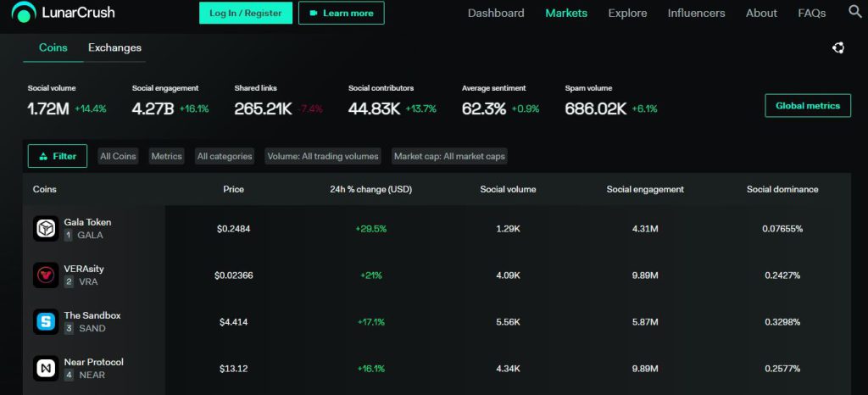Click the +16.1% change in NEAR row

coord(371,369)
